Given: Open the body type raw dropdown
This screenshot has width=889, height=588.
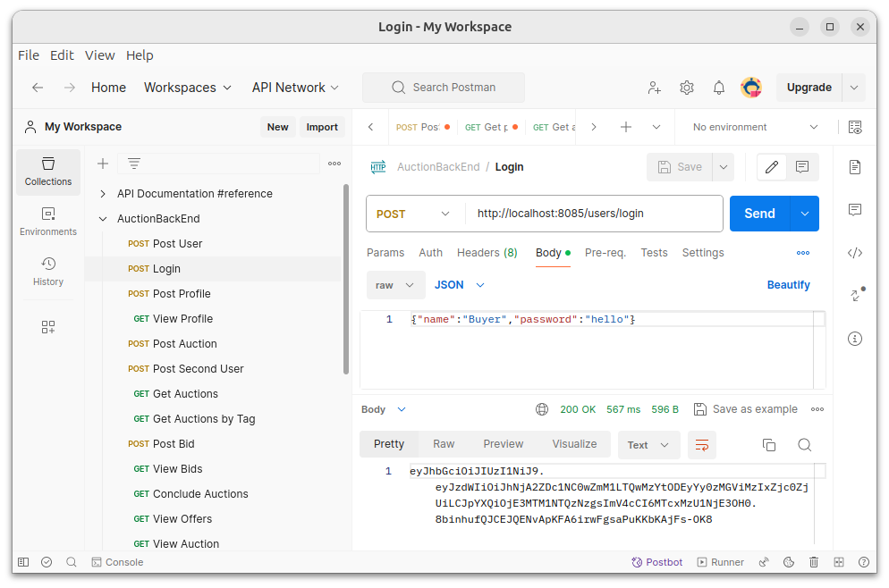Looking at the screenshot, I should pyautogui.click(x=395, y=285).
